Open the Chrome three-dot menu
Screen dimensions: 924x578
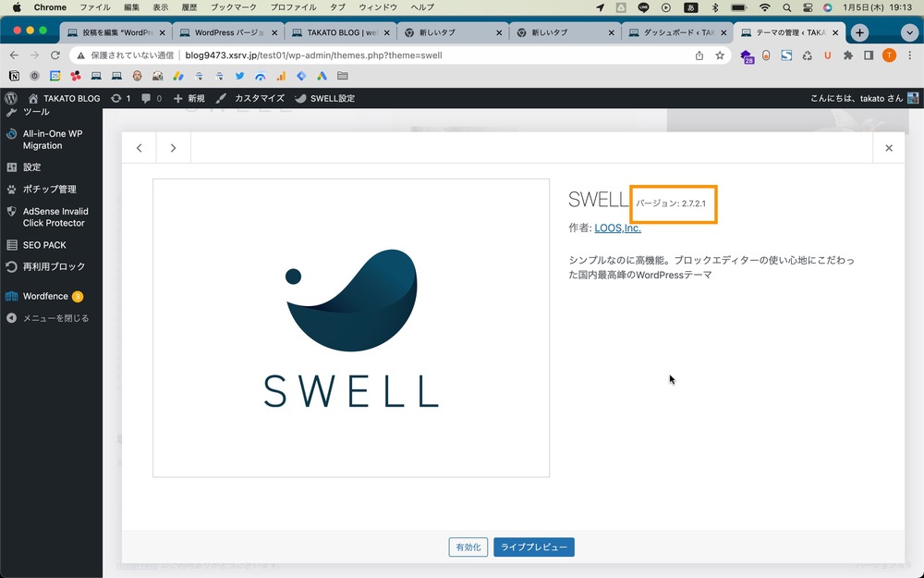tap(910, 55)
